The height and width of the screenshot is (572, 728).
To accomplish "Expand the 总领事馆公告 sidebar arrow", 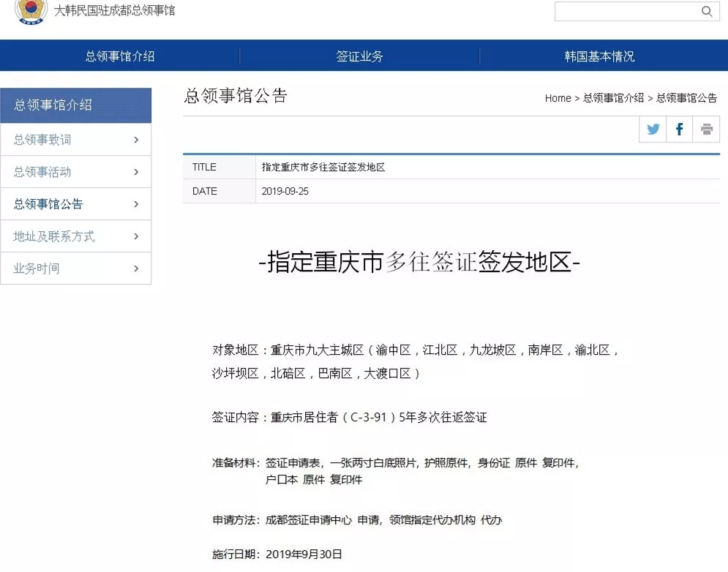I will [x=136, y=204].
